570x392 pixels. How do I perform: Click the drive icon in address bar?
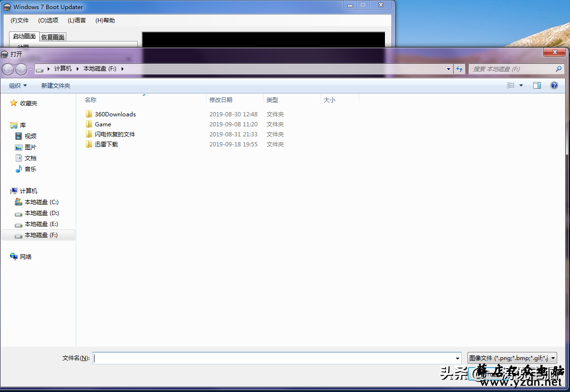click(x=40, y=69)
